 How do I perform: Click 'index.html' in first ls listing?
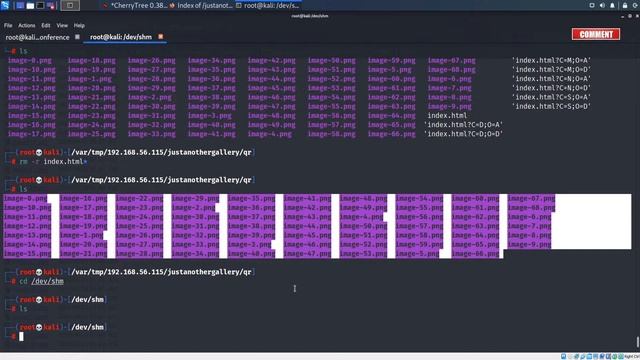click(x=447, y=116)
